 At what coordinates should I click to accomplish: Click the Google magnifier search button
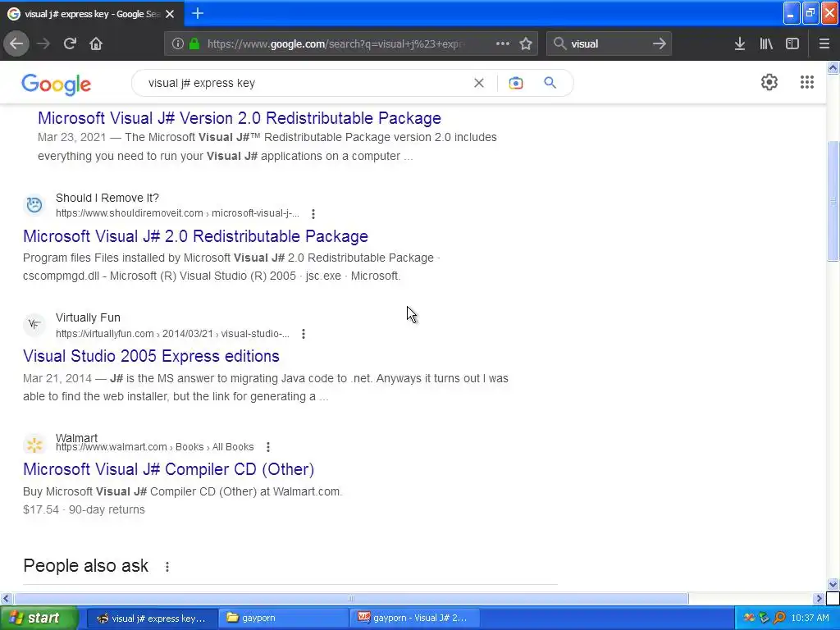(550, 83)
